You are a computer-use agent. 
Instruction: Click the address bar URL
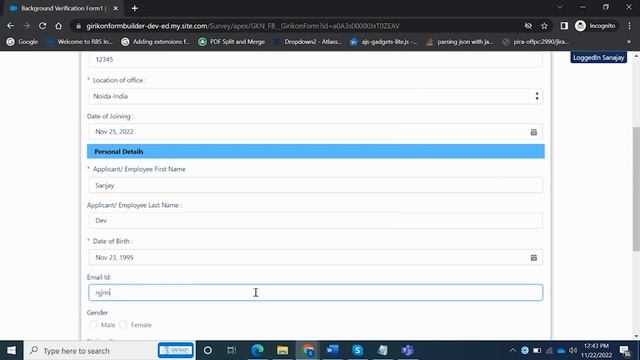tap(243, 26)
